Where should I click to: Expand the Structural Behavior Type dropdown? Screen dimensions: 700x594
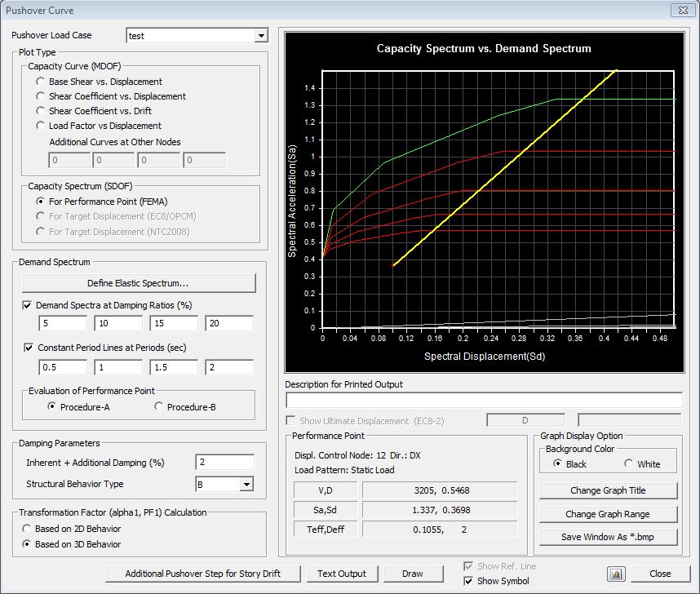tap(246, 485)
